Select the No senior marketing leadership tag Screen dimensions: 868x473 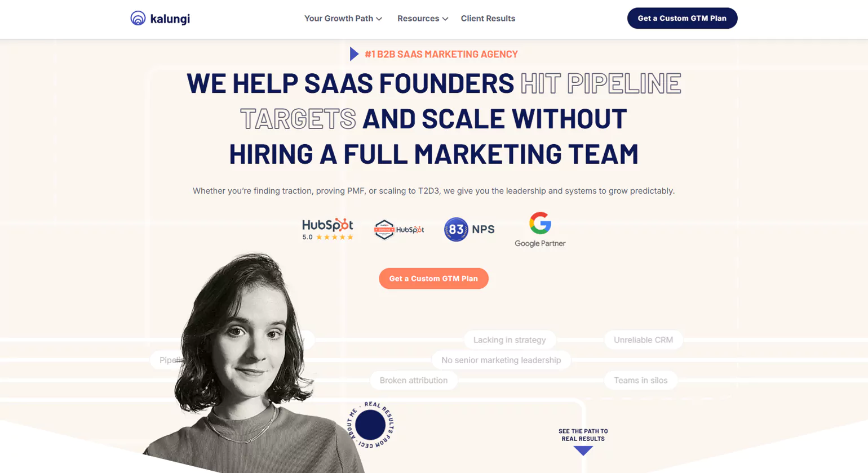pyautogui.click(x=501, y=360)
